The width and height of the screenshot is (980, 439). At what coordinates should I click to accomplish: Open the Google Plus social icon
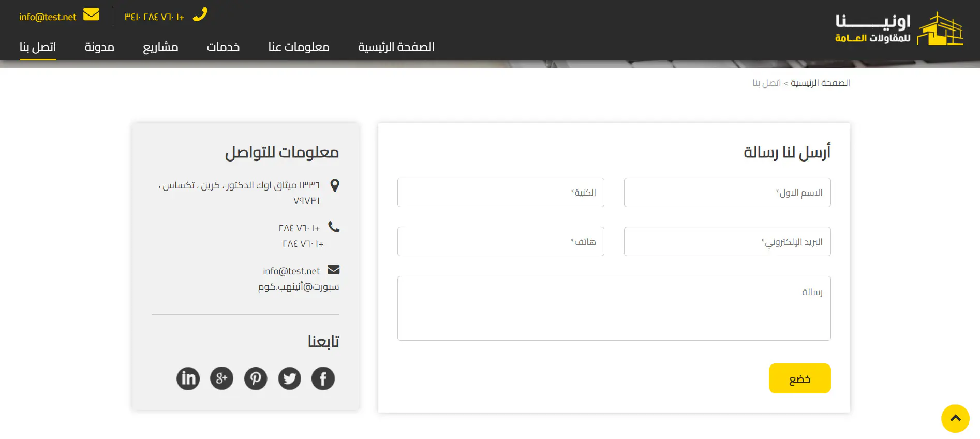pyautogui.click(x=221, y=378)
